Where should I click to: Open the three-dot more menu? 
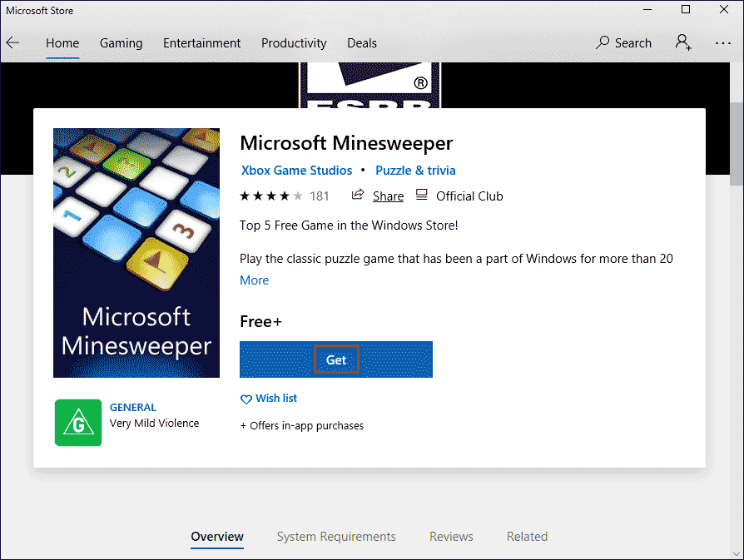pyautogui.click(x=722, y=43)
